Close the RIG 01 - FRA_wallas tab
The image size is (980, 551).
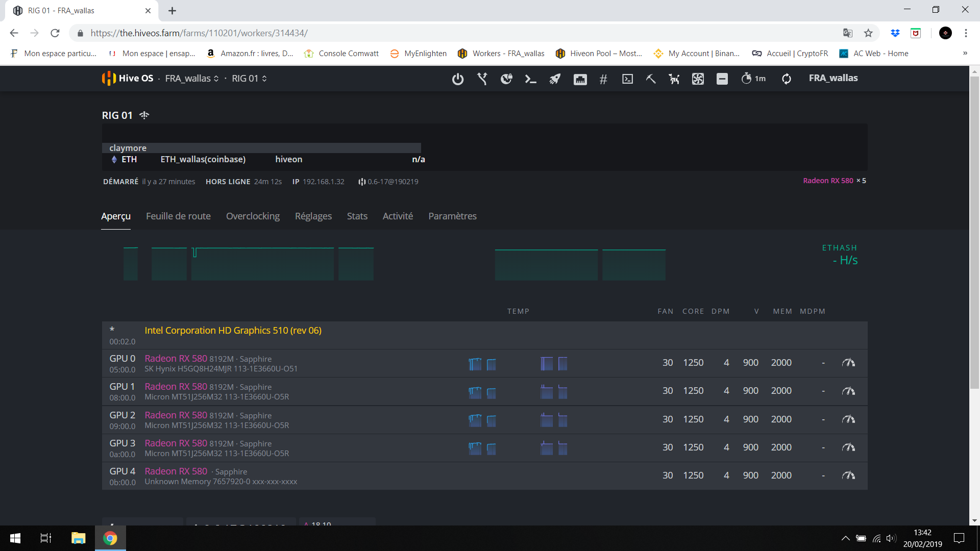[148, 11]
